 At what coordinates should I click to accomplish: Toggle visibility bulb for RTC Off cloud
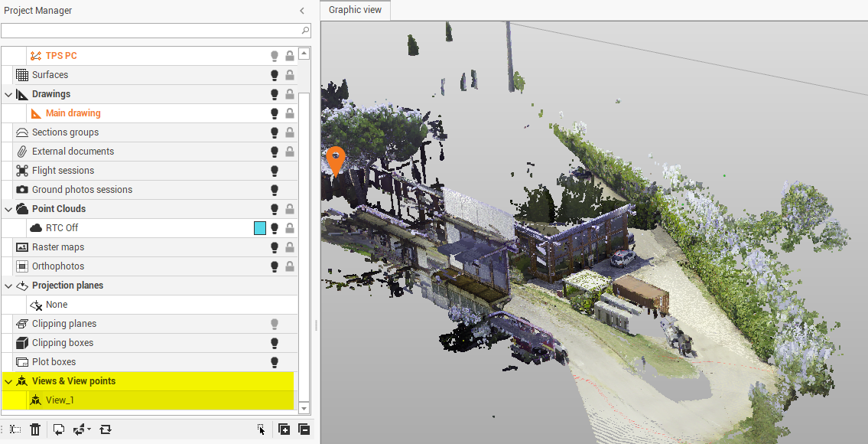click(x=275, y=228)
